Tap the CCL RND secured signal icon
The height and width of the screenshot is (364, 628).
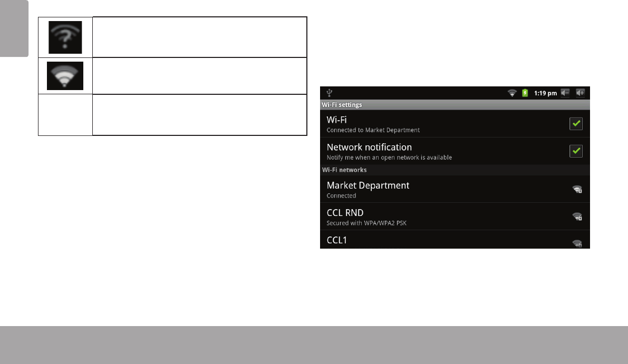(577, 217)
